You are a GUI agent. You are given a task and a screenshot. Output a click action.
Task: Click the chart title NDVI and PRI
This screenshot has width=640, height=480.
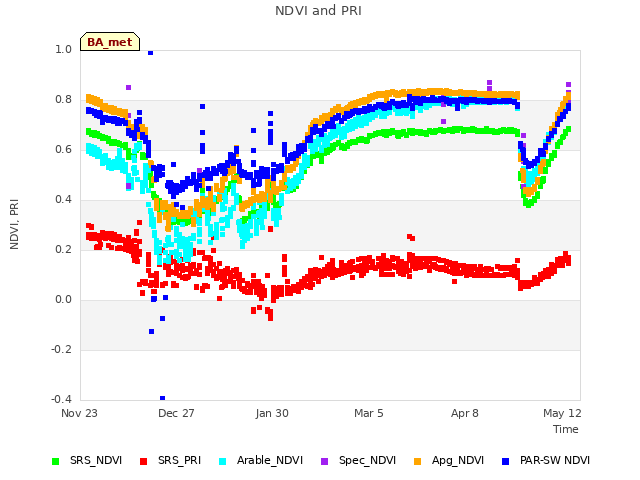click(318, 11)
